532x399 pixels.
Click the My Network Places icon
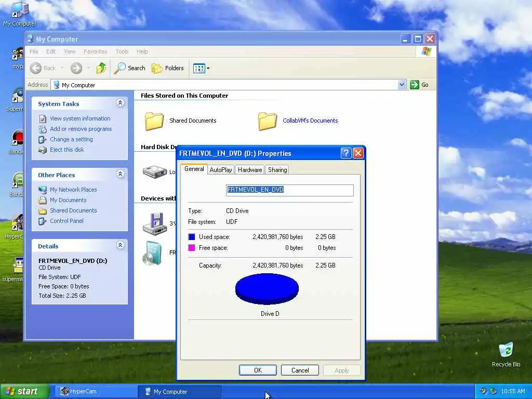click(43, 190)
